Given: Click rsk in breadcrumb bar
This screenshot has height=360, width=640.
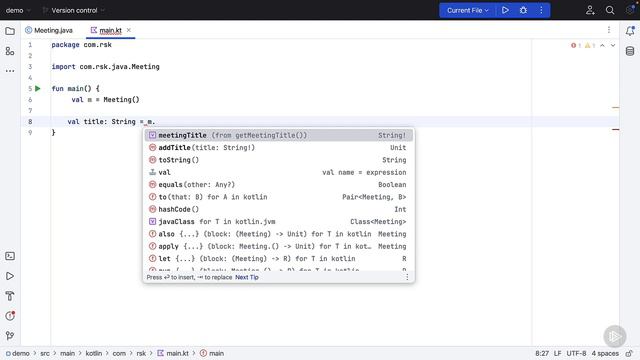Looking at the screenshot, I should 141,353.
